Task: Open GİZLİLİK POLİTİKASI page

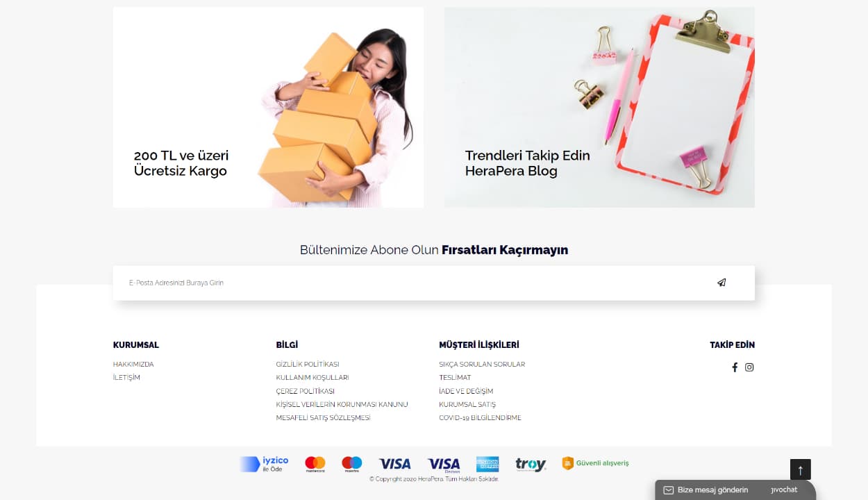Action: (308, 364)
